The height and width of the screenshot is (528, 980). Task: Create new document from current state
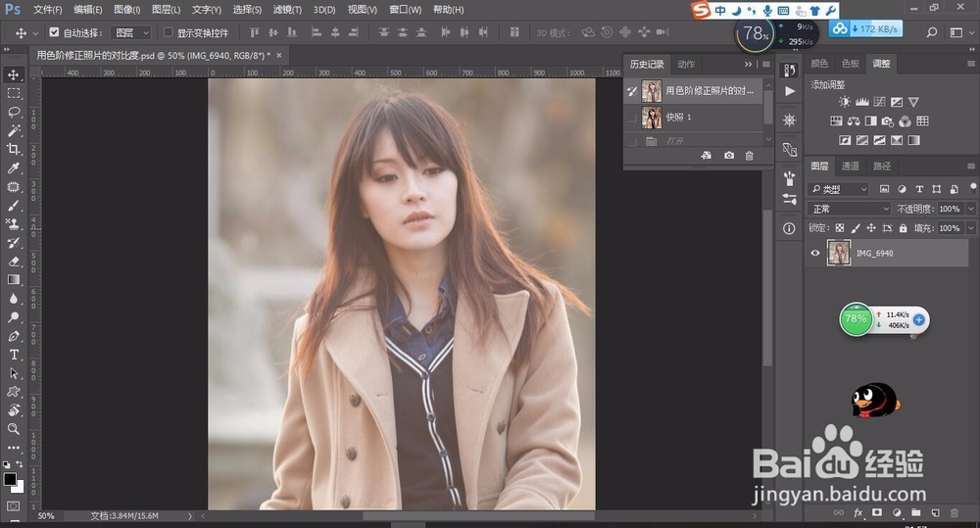(x=707, y=156)
